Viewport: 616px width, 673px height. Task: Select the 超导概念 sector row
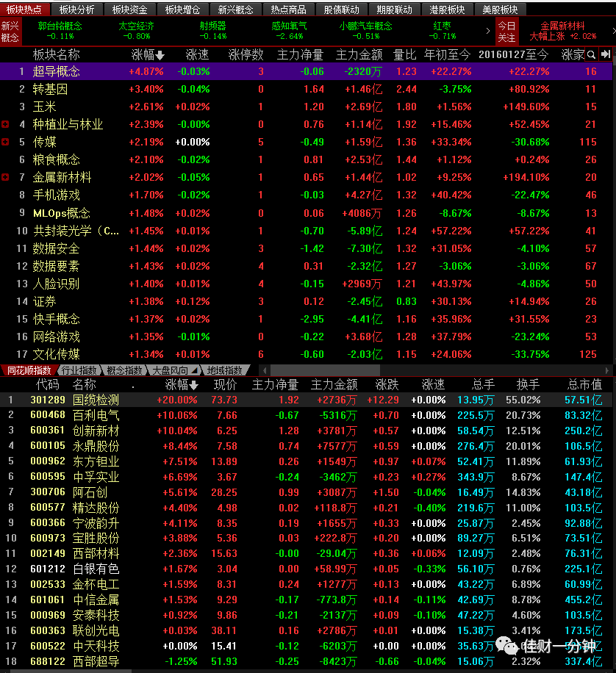(x=306, y=72)
